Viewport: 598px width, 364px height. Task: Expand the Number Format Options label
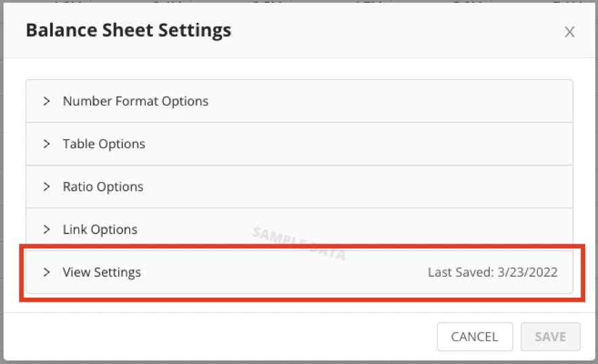(x=135, y=101)
